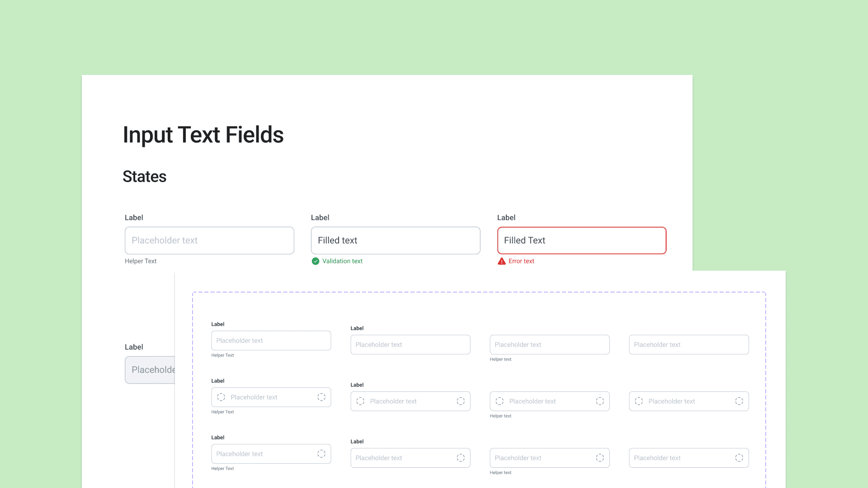Click the Validation text message
The width and height of the screenshot is (868, 488).
tap(342, 261)
